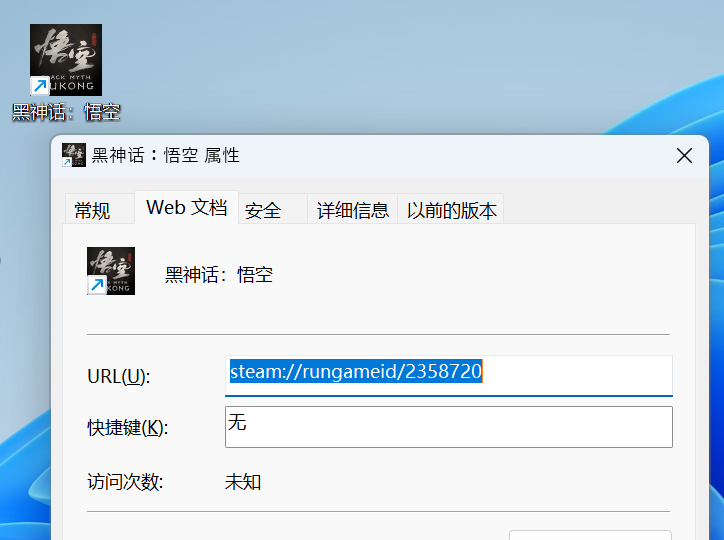This screenshot has width=724, height=540.
Task: Click the 快捷键 field showing 无
Action: (x=449, y=427)
